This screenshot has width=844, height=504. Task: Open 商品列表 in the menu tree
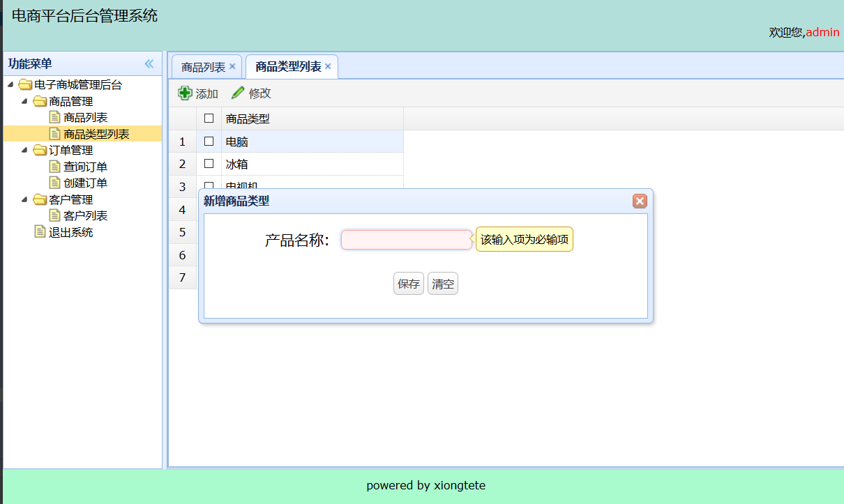pos(85,118)
